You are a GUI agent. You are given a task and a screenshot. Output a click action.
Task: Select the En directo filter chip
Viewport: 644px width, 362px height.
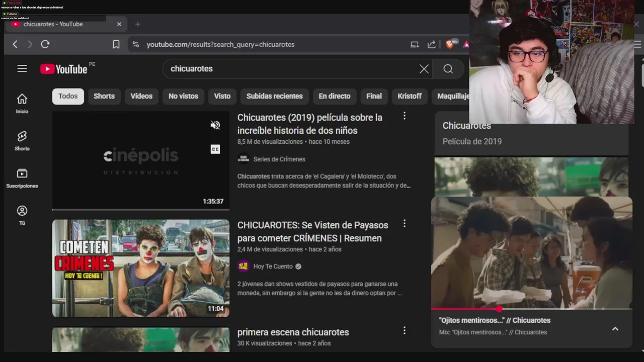click(335, 96)
